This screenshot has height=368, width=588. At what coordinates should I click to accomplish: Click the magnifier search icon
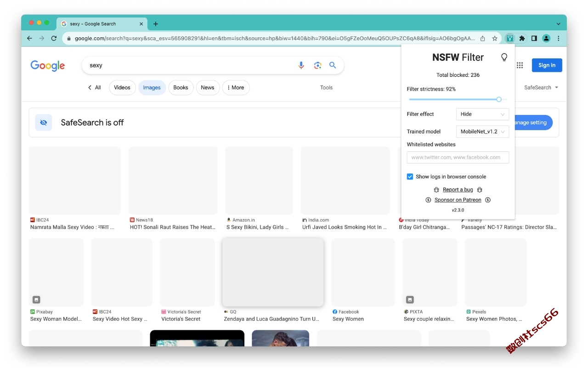(x=333, y=65)
